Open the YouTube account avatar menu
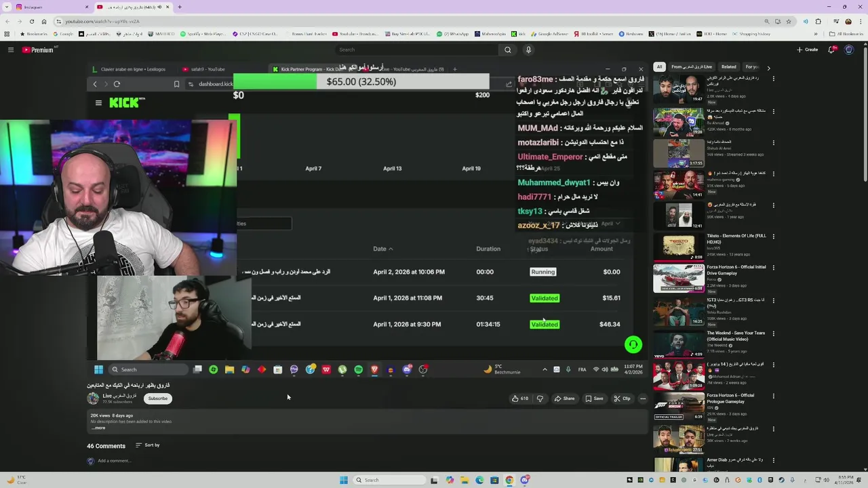 (849, 49)
